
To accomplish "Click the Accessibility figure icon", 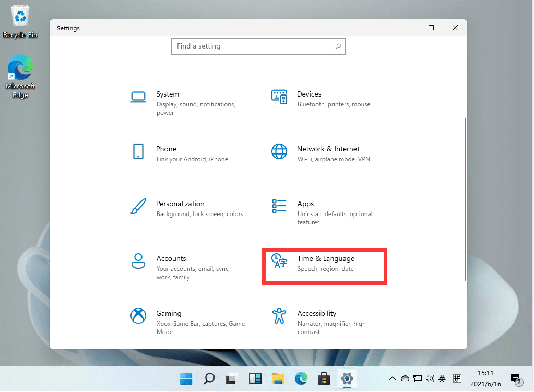I will [x=279, y=316].
